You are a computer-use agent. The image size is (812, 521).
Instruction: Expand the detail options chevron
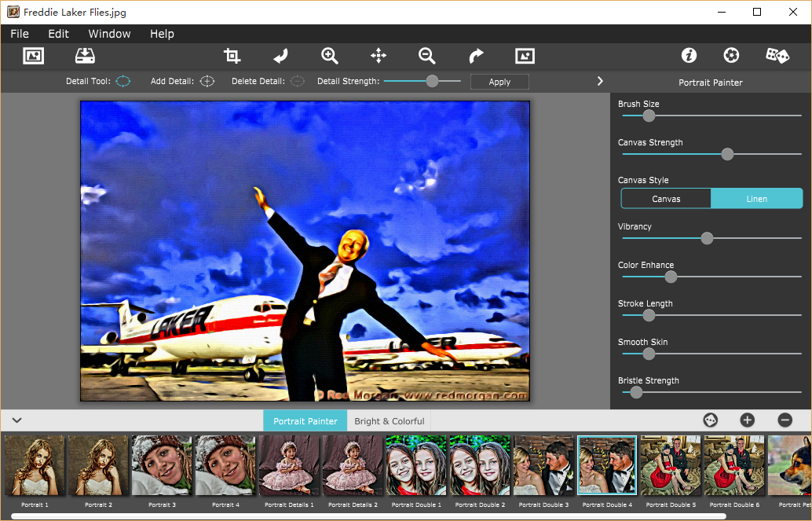[x=599, y=80]
